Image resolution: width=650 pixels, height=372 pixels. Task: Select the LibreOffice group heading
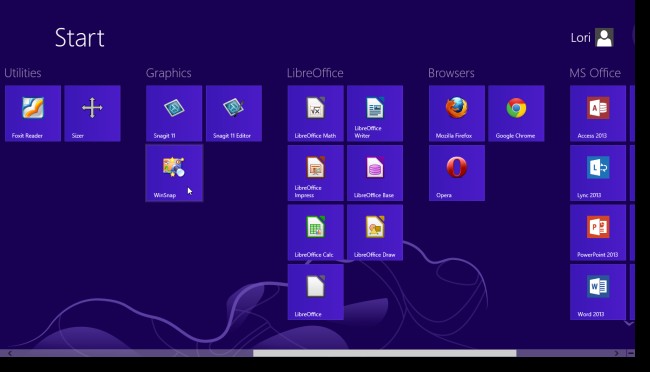(x=315, y=73)
